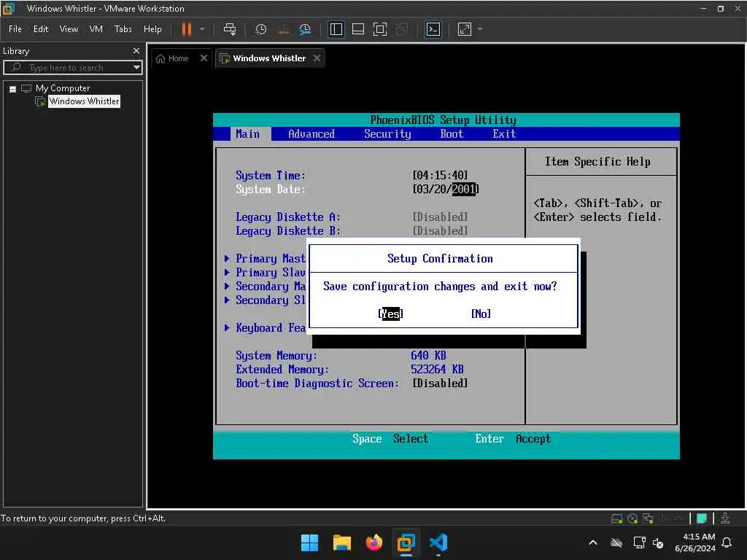The width and height of the screenshot is (747, 560).
Task: Select My Computer in the library
Action: [x=63, y=88]
